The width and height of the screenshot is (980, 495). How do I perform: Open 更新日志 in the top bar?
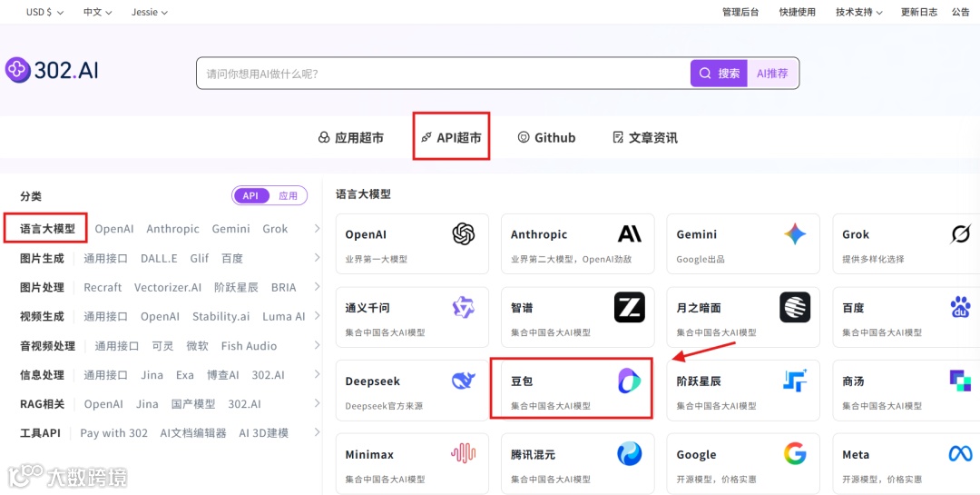(918, 12)
